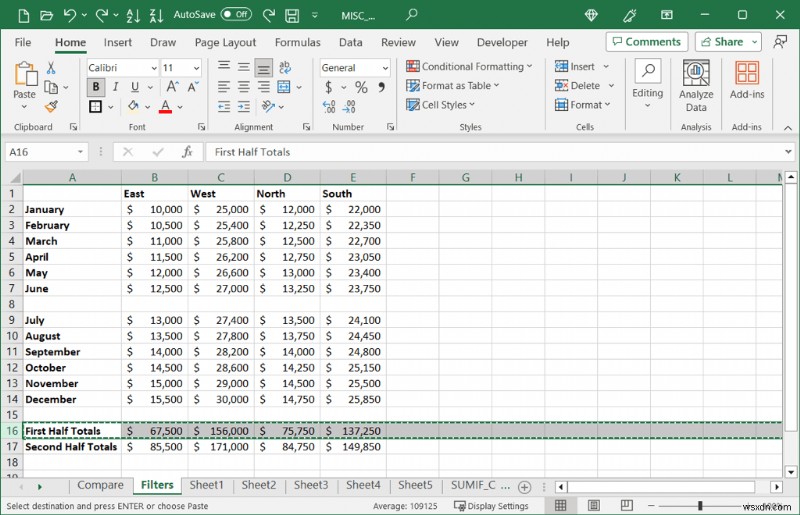Toggle the AutoSave switch
This screenshot has height=515, width=800.
(236, 15)
